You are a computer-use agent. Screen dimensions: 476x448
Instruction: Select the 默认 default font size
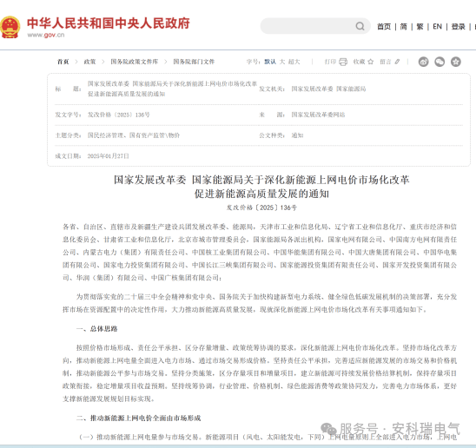270,62
